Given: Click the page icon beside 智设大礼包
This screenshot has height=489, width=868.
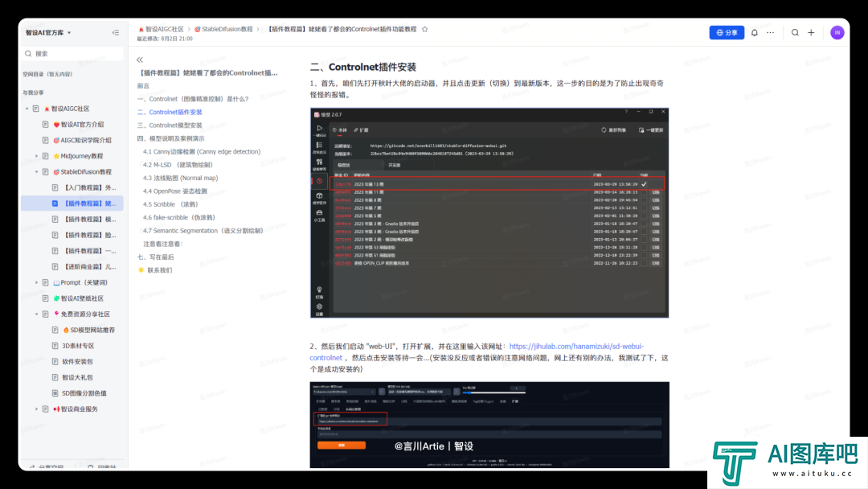Looking at the screenshot, I should [55, 377].
